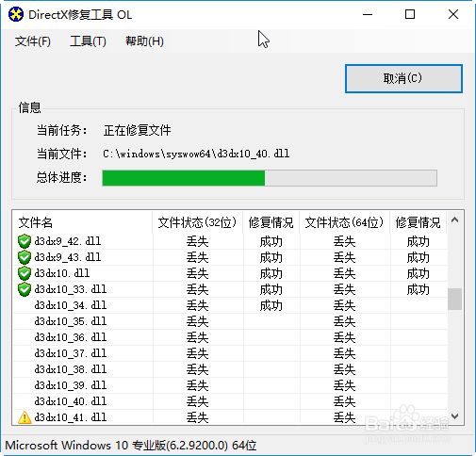The width and height of the screenshot is (476, 456).
Task: Click yellow warning icon beside d3dx10_41.dll
Action: click(25, 417)
